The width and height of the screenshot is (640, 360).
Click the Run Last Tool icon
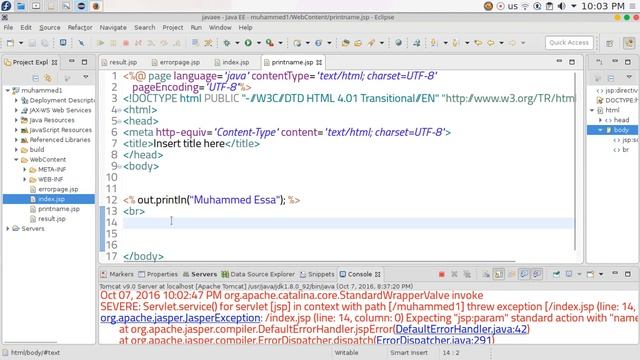269,43
